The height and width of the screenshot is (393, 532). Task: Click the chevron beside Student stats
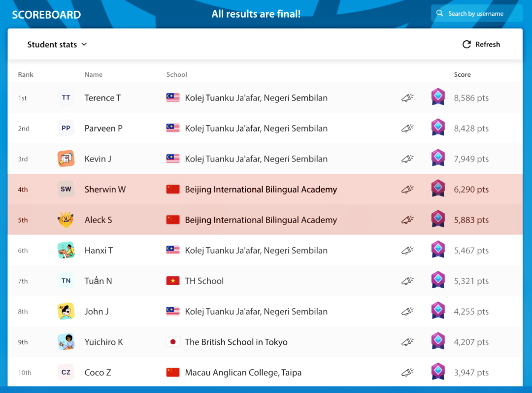(84, 44)
